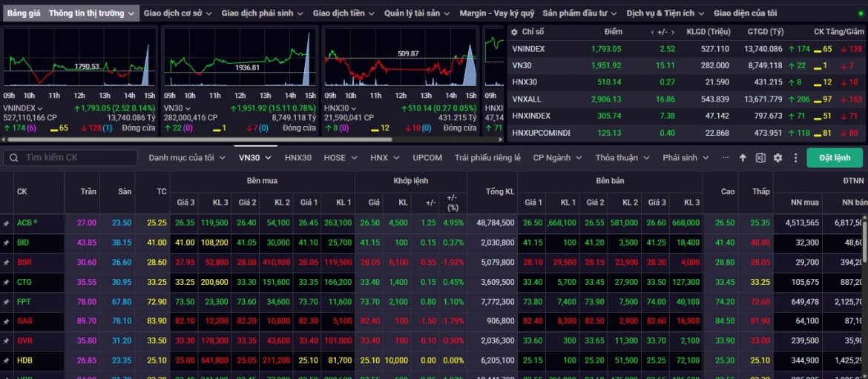868x379 pixels.
Task: Pin the BID stock row
Action: (x=6, y=243)
